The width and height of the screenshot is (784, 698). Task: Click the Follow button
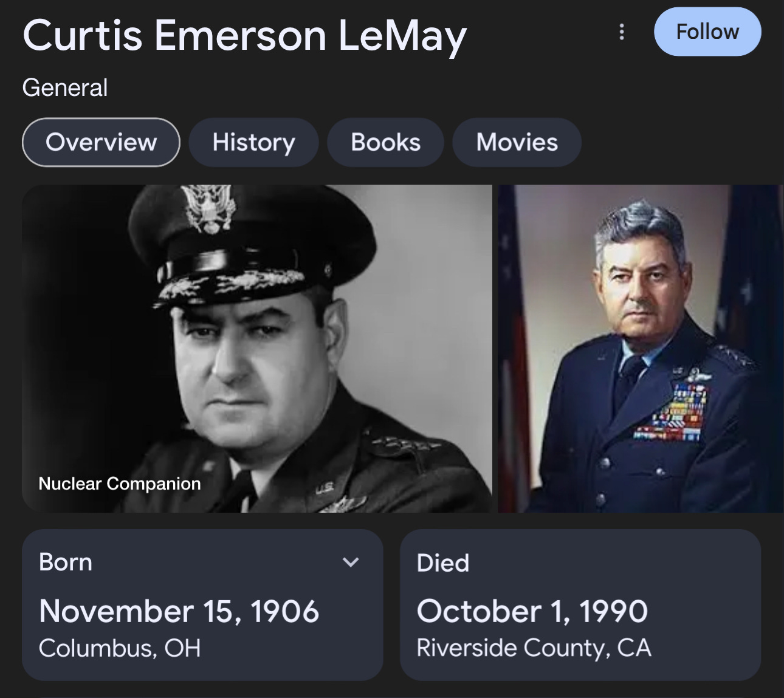[x=707, y=32]
